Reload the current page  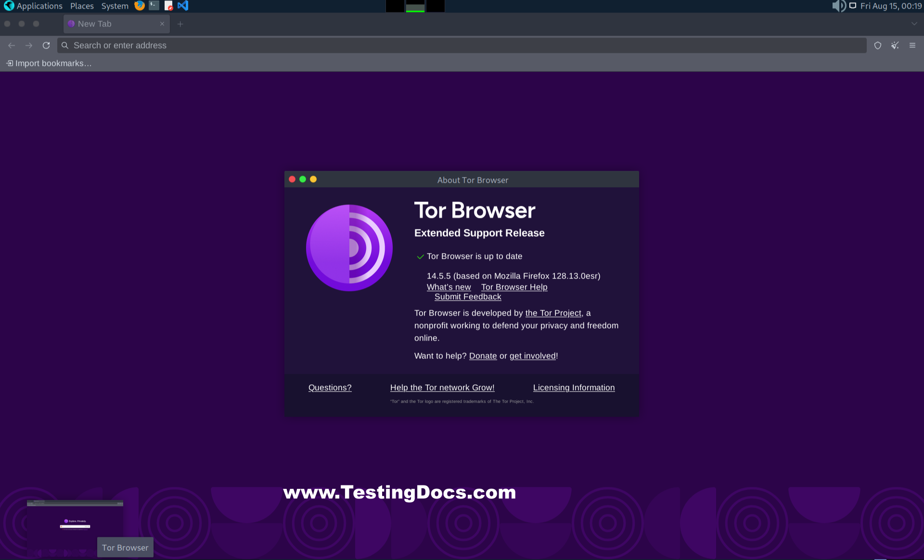46,45
